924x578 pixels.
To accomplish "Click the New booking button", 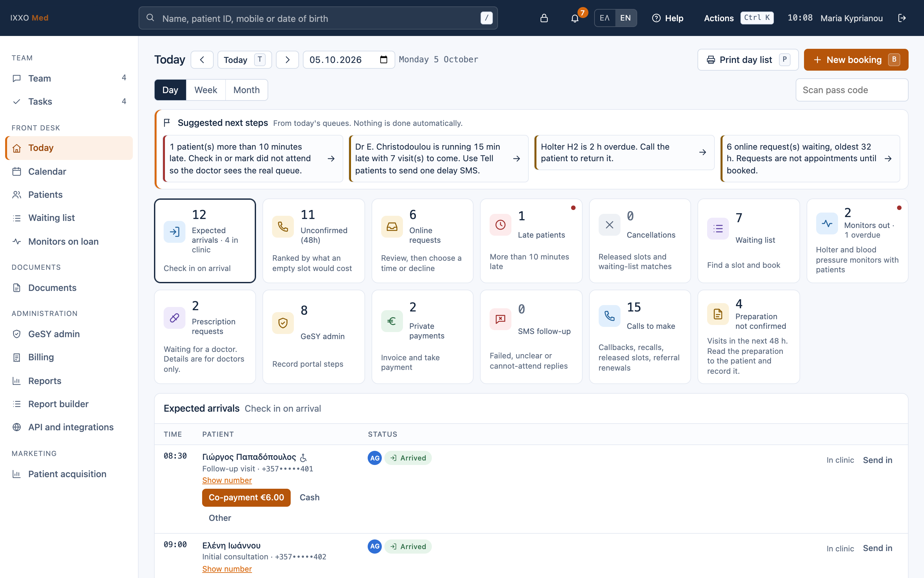I will pyautogui.click(x=856, y=60).
